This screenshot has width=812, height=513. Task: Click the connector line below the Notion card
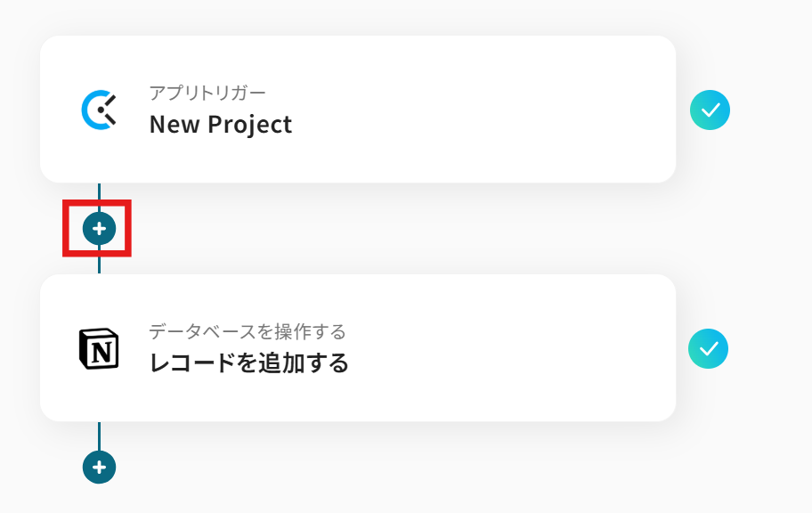point(99,435)
